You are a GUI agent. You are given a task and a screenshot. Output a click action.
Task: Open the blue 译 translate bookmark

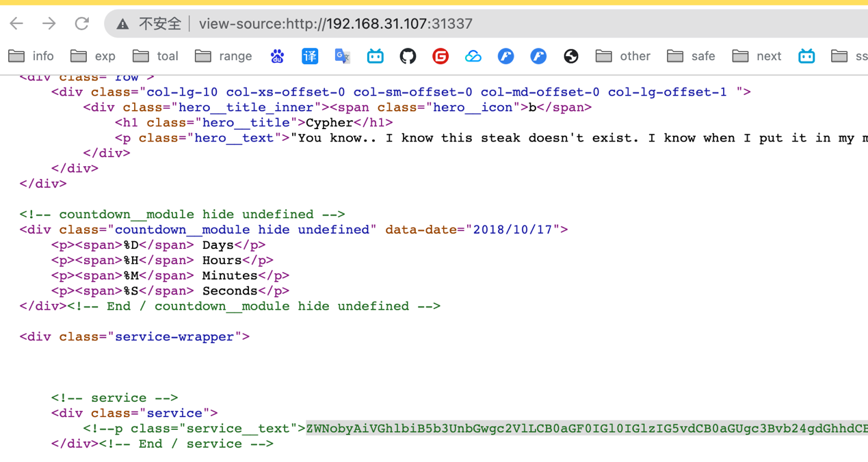click(310, 56)
